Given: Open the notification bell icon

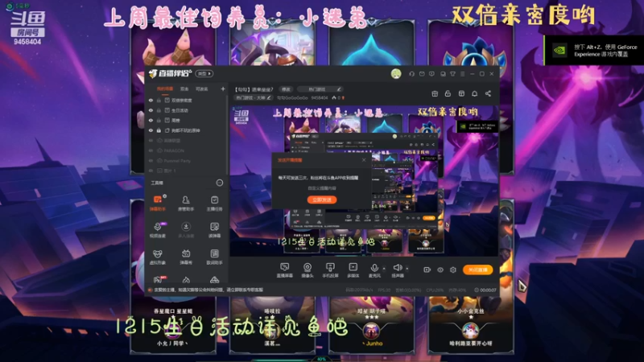Looking at the screenshot, I should 474,93.
